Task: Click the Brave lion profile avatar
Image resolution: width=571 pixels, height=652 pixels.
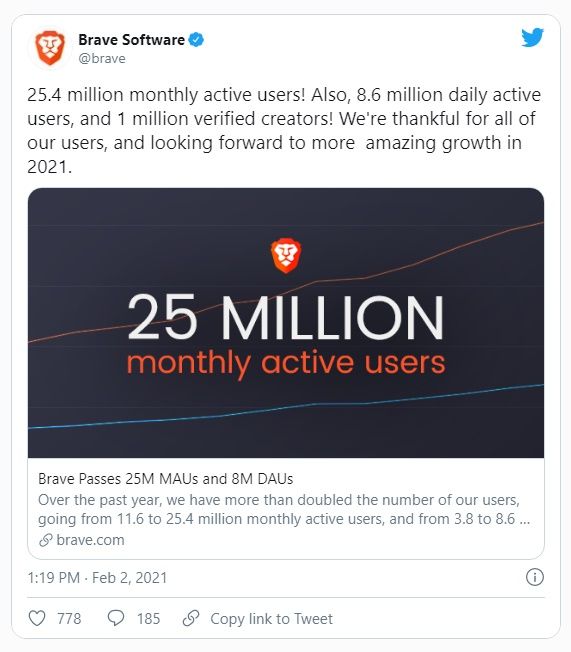Action: point(50,48)
